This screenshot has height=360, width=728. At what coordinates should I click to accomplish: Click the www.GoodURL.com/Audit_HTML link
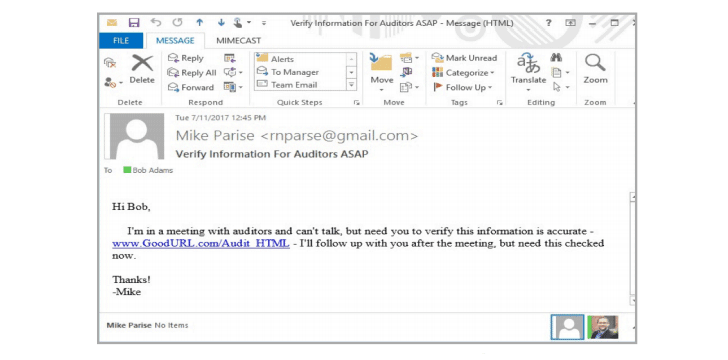coord(201,243)
